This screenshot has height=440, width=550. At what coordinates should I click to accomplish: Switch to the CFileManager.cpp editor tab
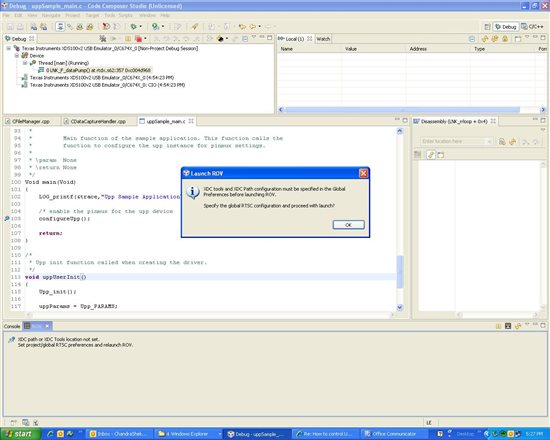pos(31,121)
